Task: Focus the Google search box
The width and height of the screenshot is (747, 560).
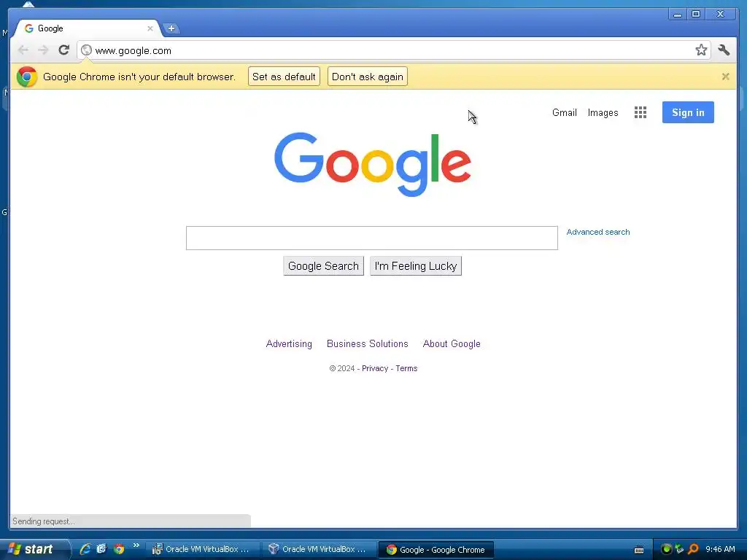Action: (x=371, y=238)
